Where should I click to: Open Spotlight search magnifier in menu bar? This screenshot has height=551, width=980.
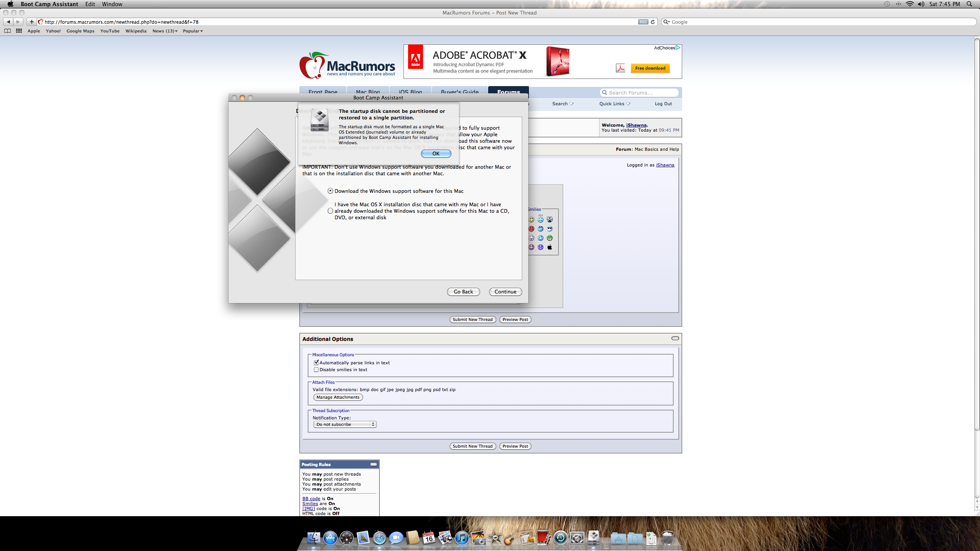(969, 4)
